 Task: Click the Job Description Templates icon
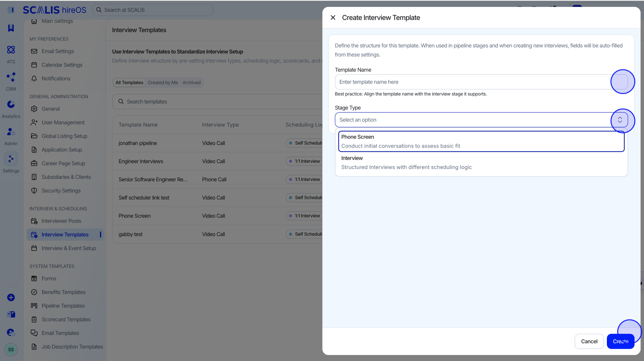pyautogui.click(x=34, y=347)
